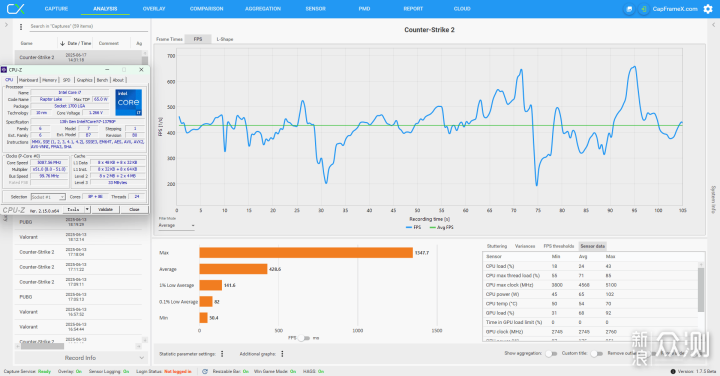Click the Search in Captures field

tap(88, 26)
